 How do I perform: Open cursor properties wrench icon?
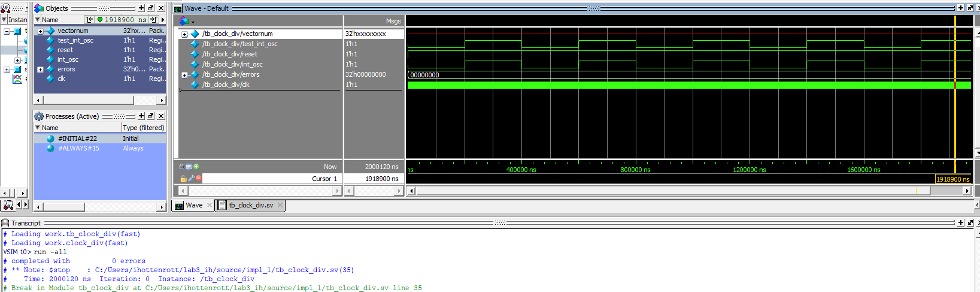[191, 178]
